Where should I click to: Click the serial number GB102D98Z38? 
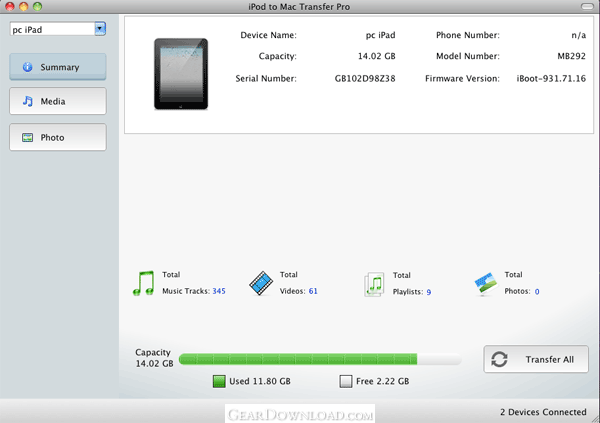tap(365, 78)
